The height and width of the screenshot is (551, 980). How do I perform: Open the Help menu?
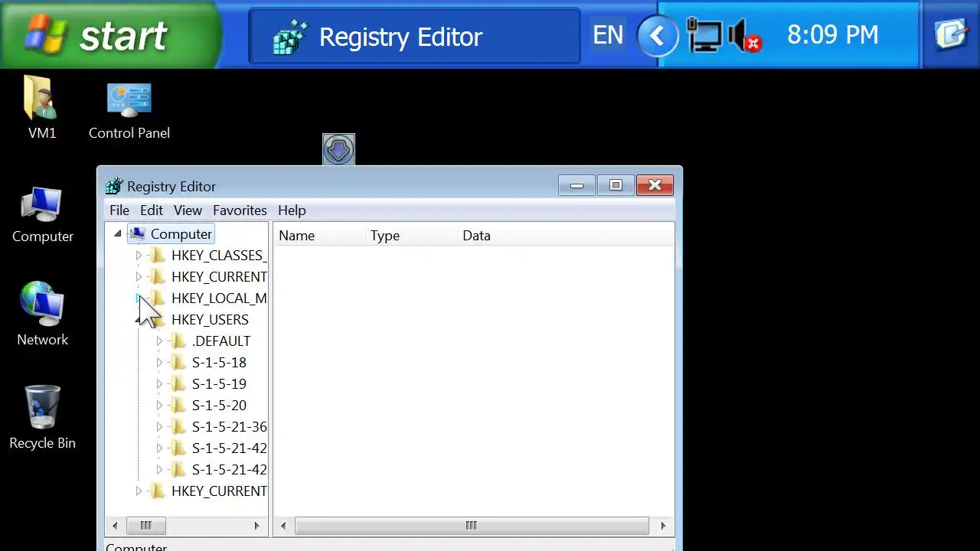click(292, 210)
